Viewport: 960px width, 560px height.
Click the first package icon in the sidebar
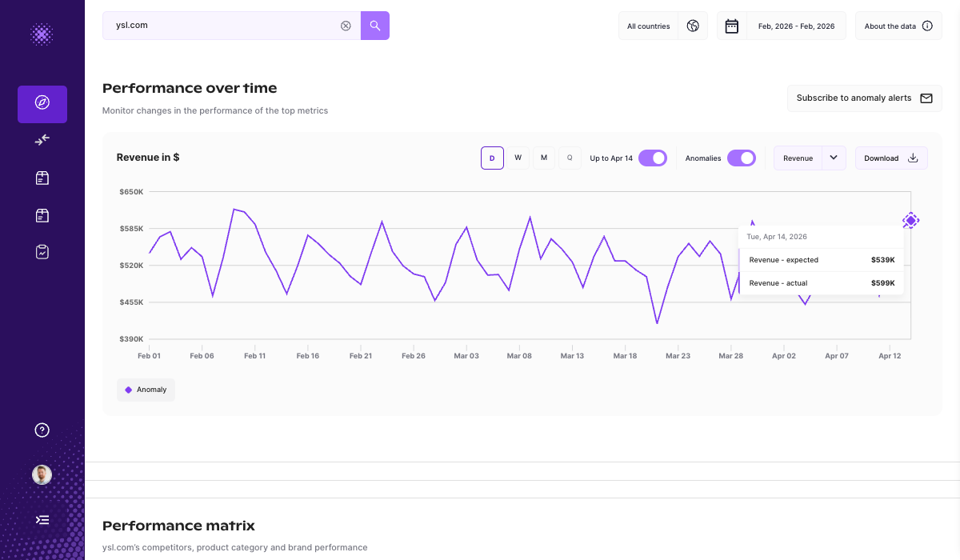42,178
